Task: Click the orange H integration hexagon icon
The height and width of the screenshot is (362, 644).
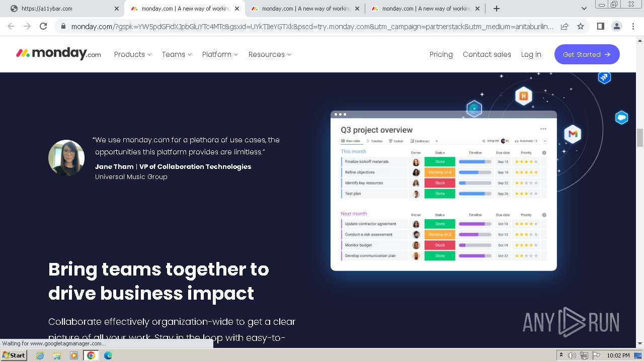Action: click(524, 96)
